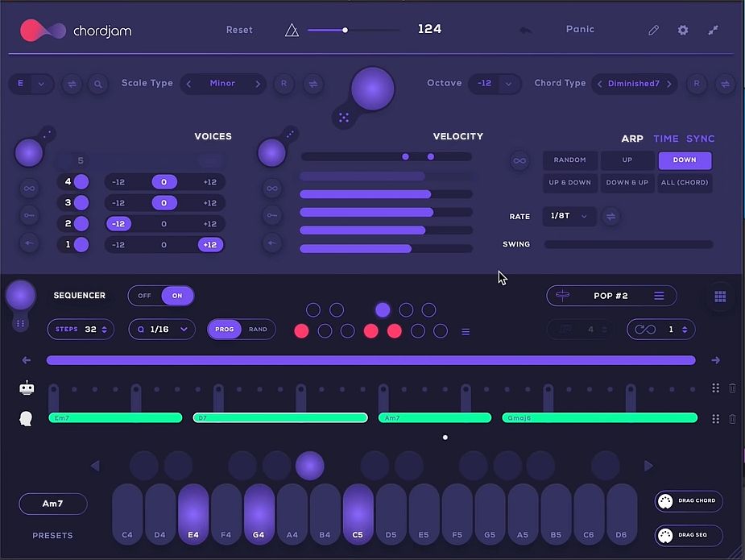The width and height of the screenshot is (745, 560).
Task: Select previous chord type before Diminished7
Action: tap(599, 84)
